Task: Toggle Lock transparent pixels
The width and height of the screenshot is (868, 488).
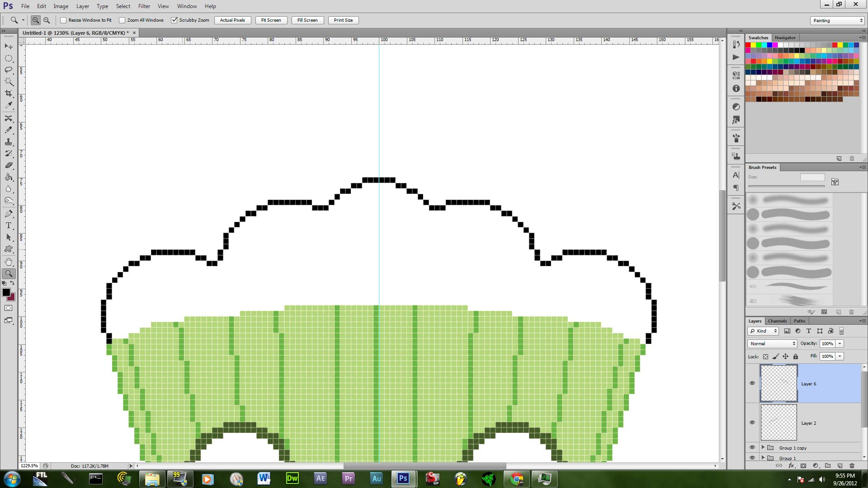Action: tap(765, 357)
